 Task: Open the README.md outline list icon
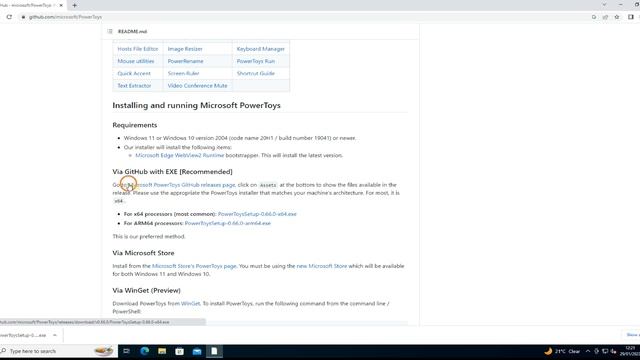[x=110, y=31]
